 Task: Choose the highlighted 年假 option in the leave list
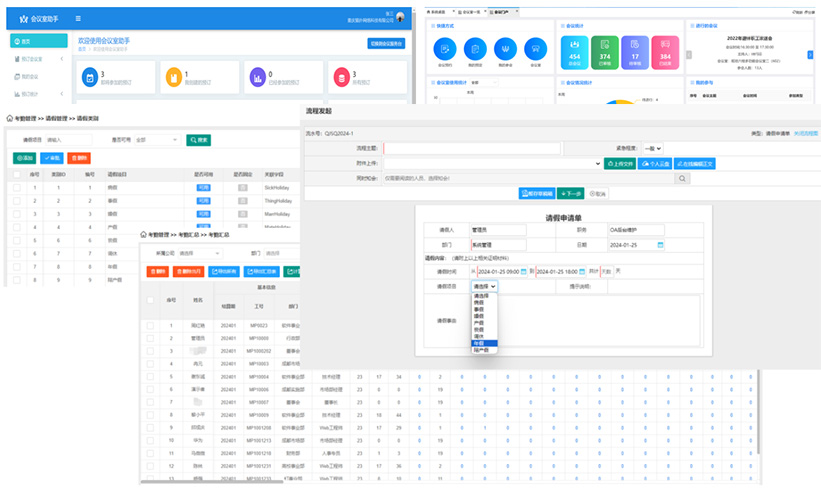pyautogui.click(x=484, y=343)
